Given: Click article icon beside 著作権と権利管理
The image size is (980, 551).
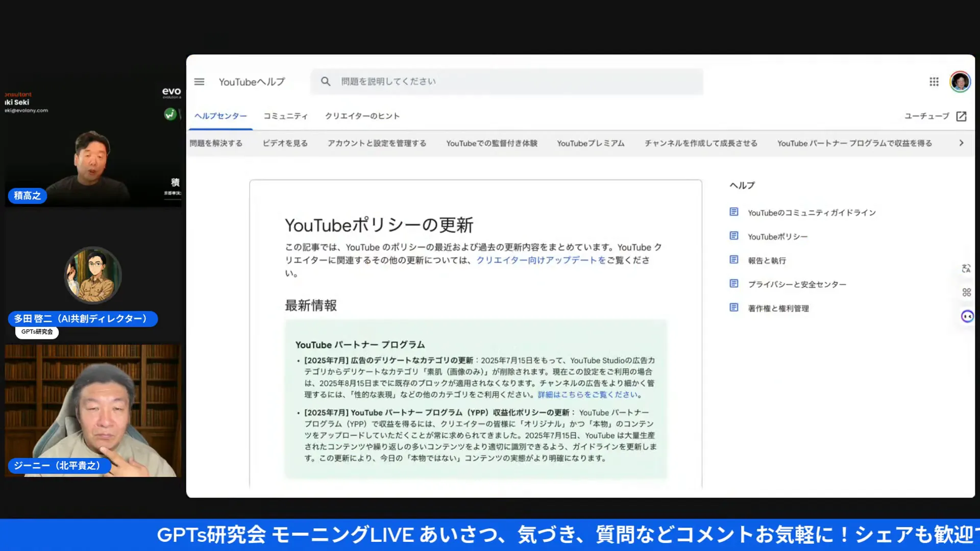Looking at the screenshot, I should coord(733,308).
